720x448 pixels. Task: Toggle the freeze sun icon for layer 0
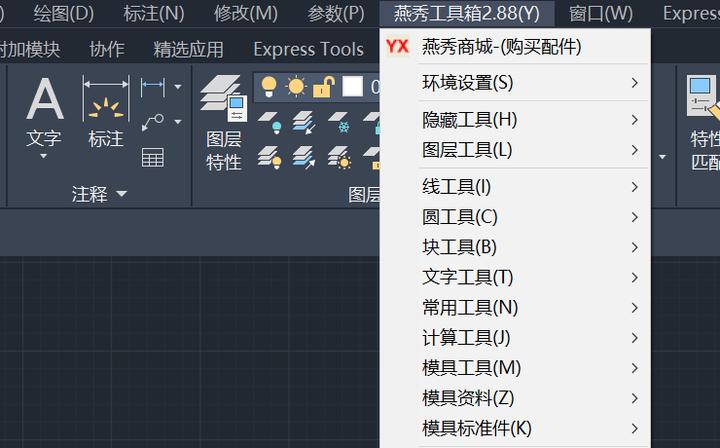click(x=296, y=86)
